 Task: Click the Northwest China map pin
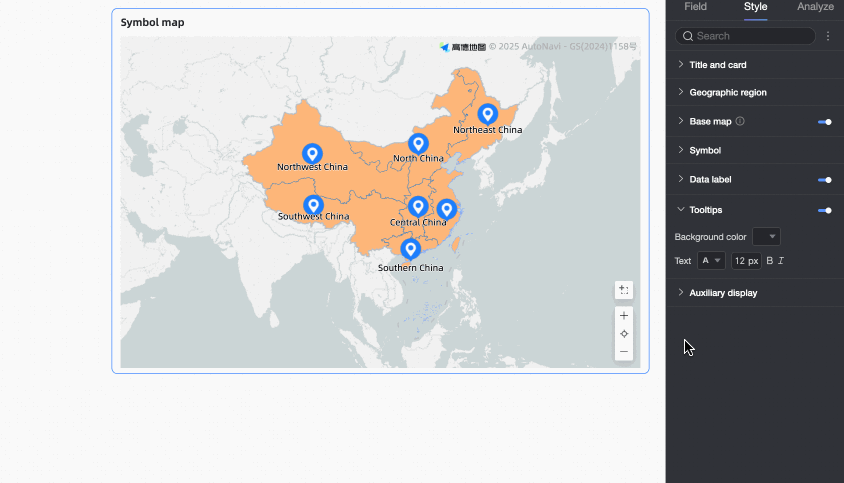pyautogui.click(x=312, y=154)
